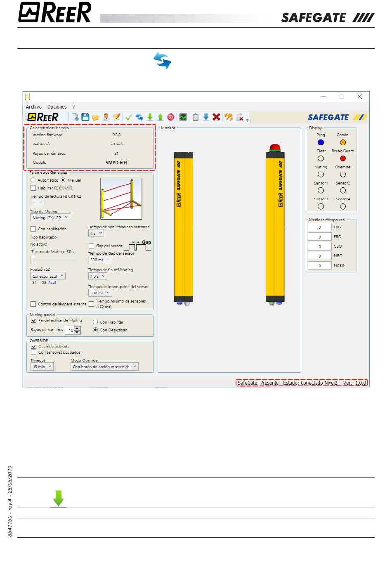This screenshot has width=392, height=565.
Task: Open the Timeout dropdown
Action: 42,366
